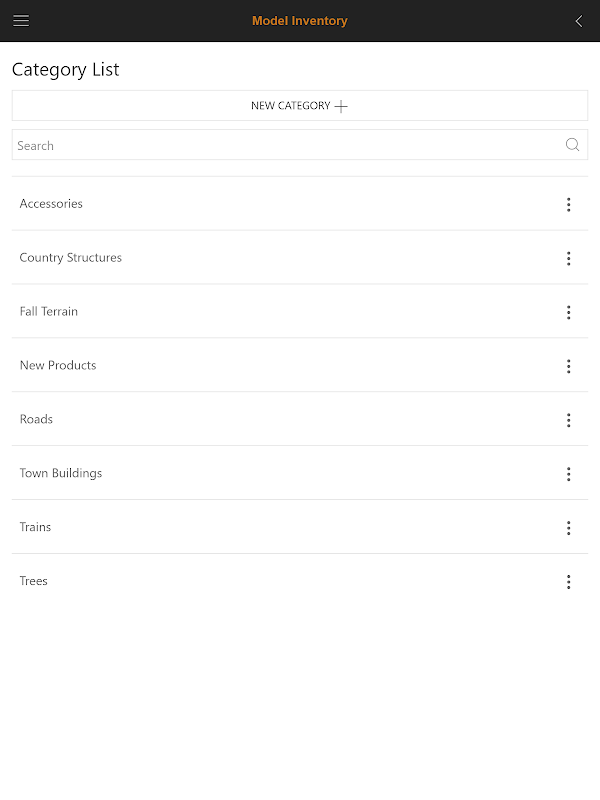This screenshot has width=600, height=800.
Task: Open options menu for Roads
Action: [x=568, y=420]
